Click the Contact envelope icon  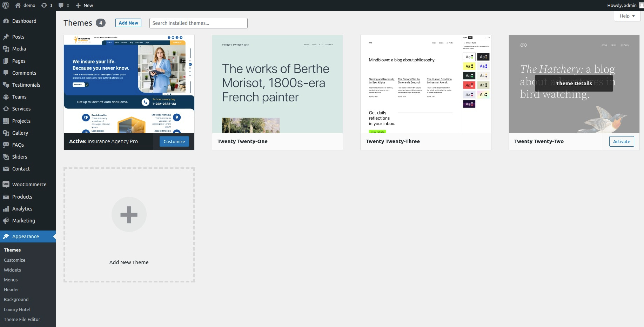[x=6, y=169]
